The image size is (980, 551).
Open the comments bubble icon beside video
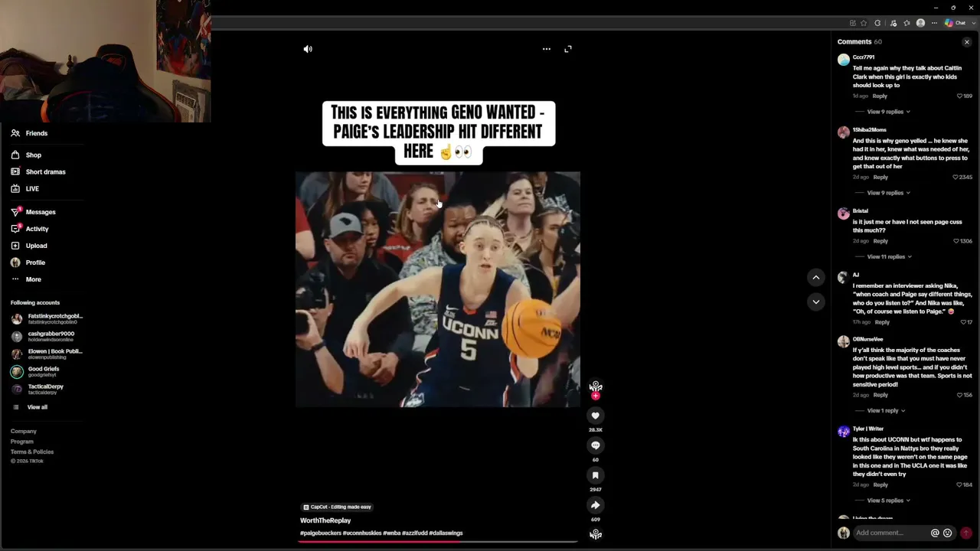[596, 445]
